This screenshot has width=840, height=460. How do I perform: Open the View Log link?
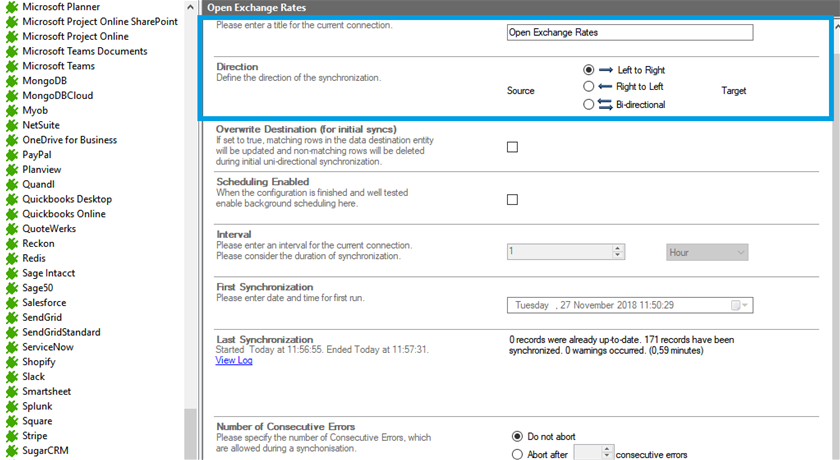pyautogui.click(x=234, y=361)
